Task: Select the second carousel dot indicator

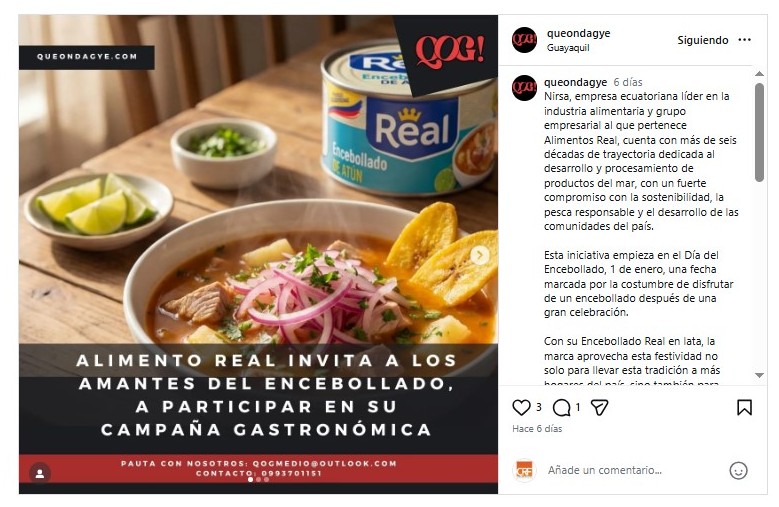Action: point(258,480)
